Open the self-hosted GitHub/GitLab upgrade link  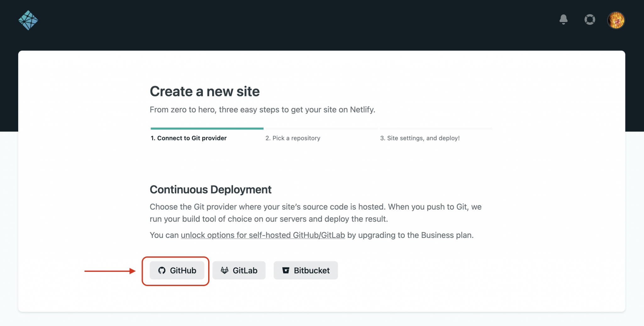(262, 235)
